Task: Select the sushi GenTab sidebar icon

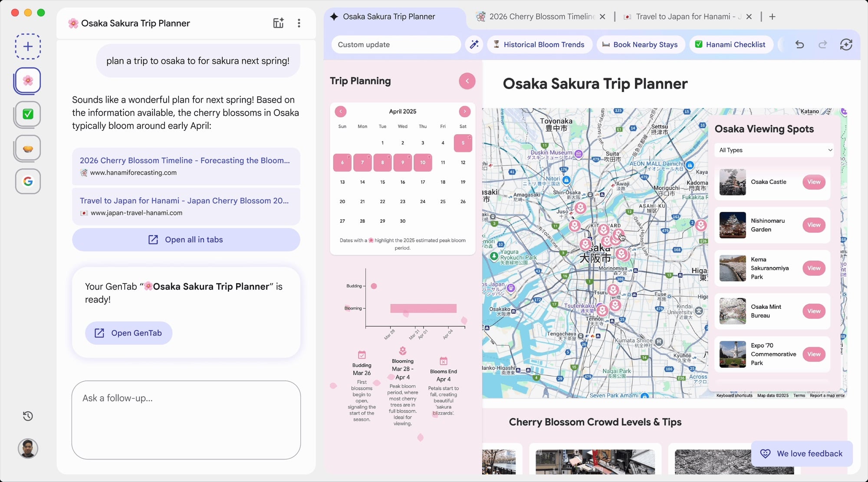Action: [x=27, y=148]
